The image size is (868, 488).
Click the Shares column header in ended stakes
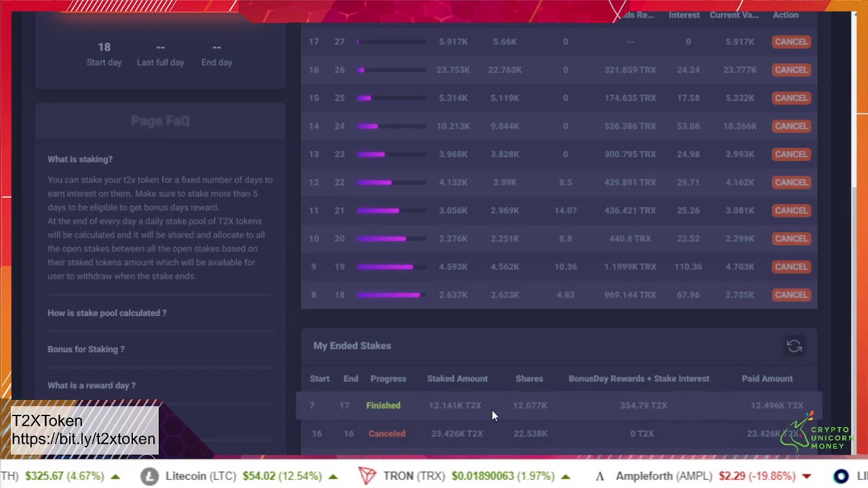pos(529,379)
